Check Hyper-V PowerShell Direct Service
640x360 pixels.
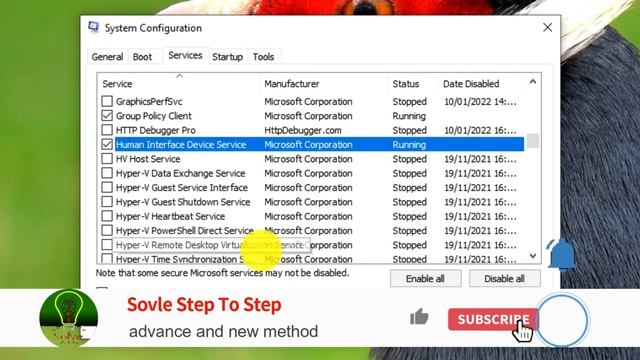[107, 230]
